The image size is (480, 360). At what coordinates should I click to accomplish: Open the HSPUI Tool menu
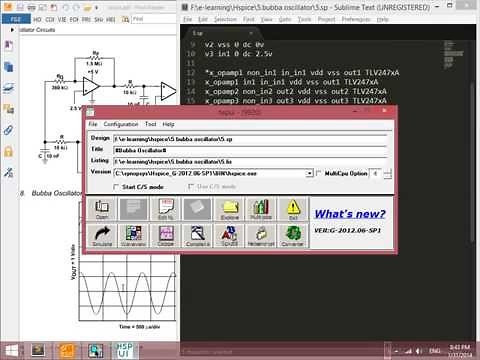150,124
